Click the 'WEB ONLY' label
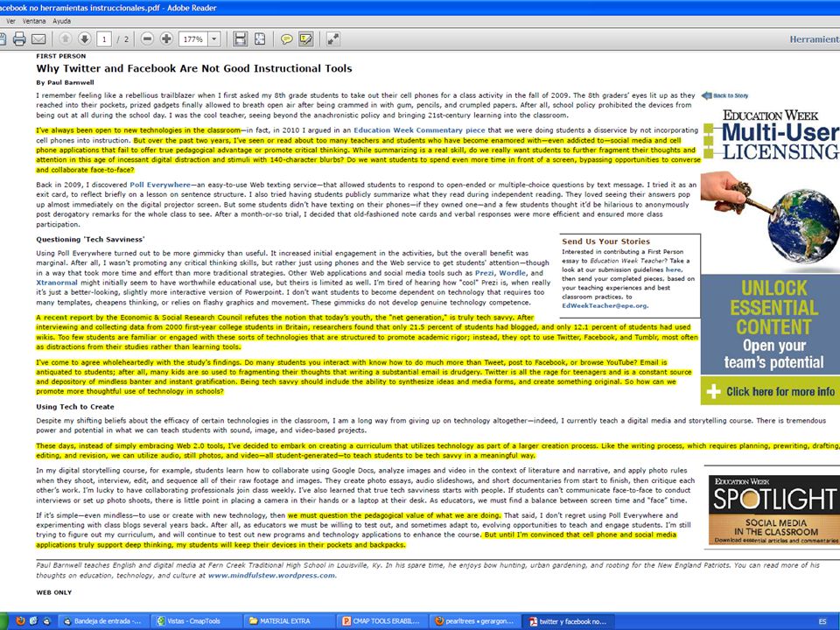840x630 pixels. pyautogui.click(x=53, y=592)
